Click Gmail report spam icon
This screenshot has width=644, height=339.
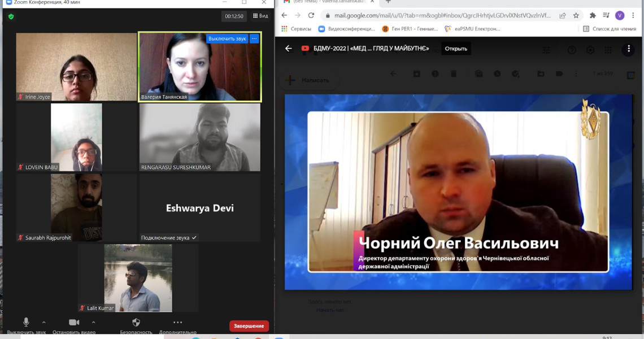point(435,73)
